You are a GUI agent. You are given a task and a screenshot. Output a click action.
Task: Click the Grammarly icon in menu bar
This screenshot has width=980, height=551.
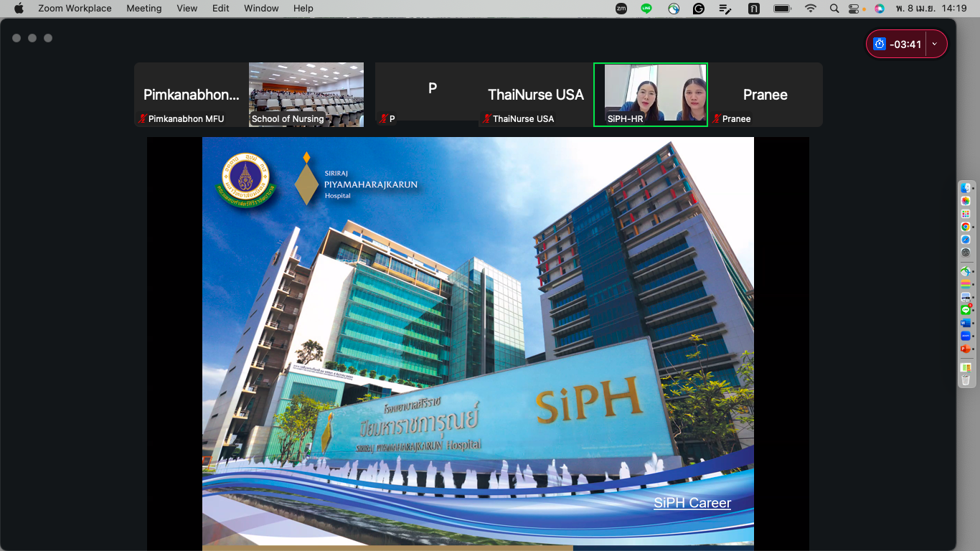pos(699,9)
